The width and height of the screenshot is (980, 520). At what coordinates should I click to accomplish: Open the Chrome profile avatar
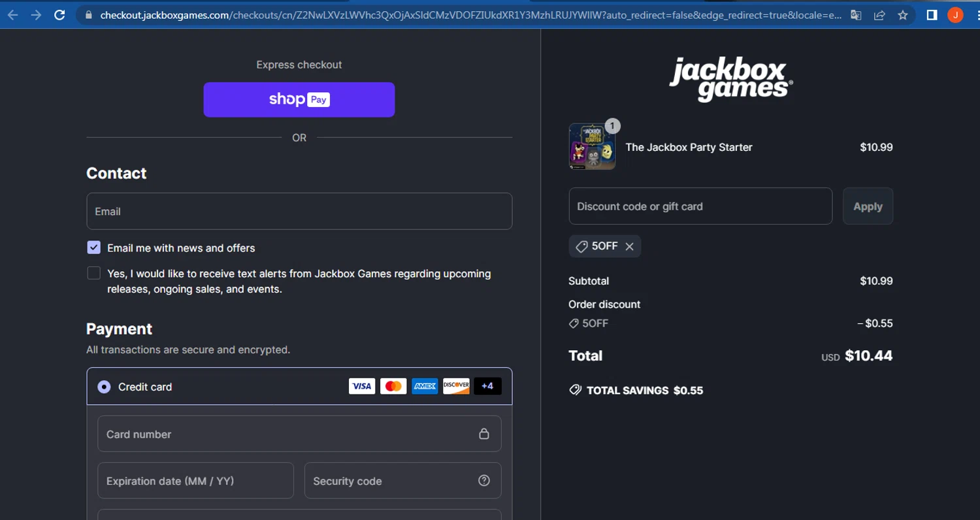[955, 15]
